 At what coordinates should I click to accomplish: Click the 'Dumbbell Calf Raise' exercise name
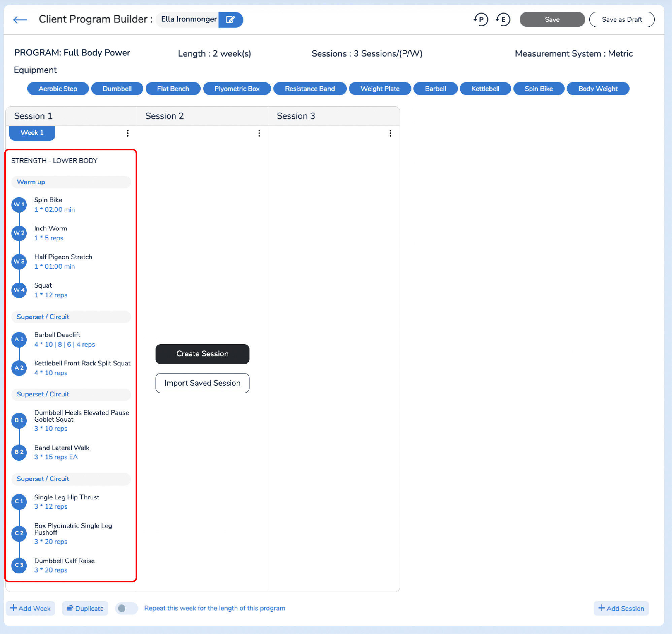pos(65,561)
